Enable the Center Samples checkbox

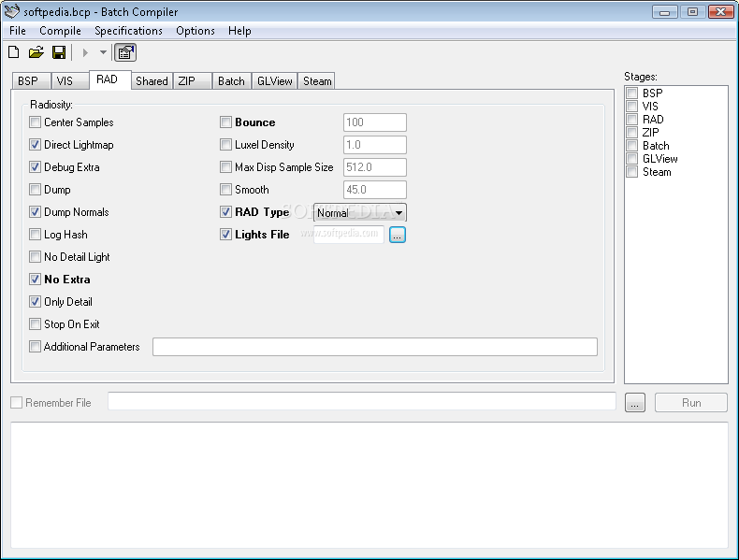(35, 122)
